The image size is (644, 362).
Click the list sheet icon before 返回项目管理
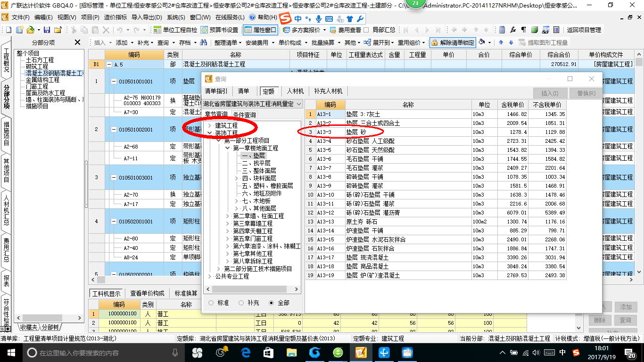pos(557,30)
